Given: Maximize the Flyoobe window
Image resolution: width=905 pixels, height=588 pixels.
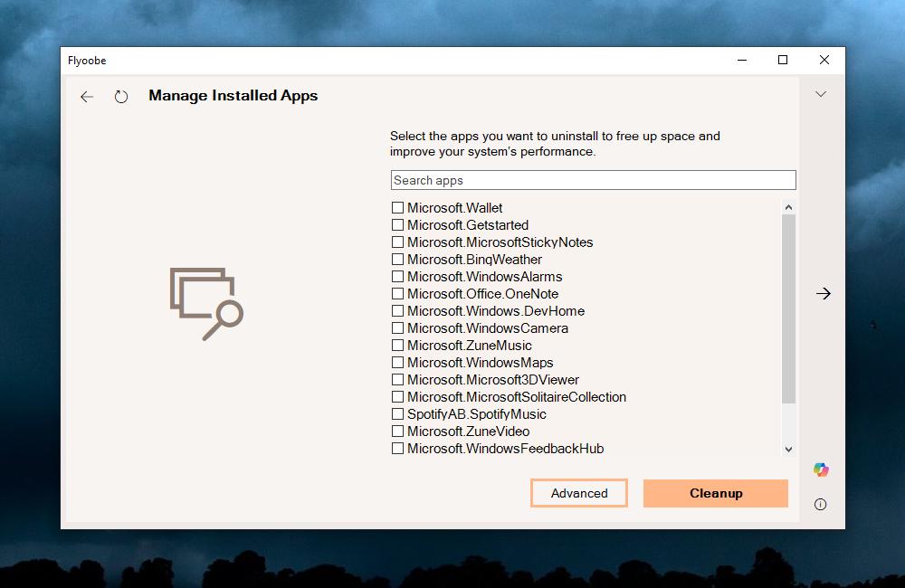Looking at the screenshot, I should pos(783,60).
